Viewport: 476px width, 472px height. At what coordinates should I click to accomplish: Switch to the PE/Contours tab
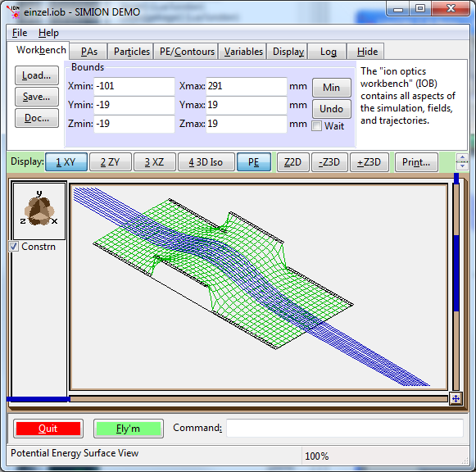coord(187,52)
